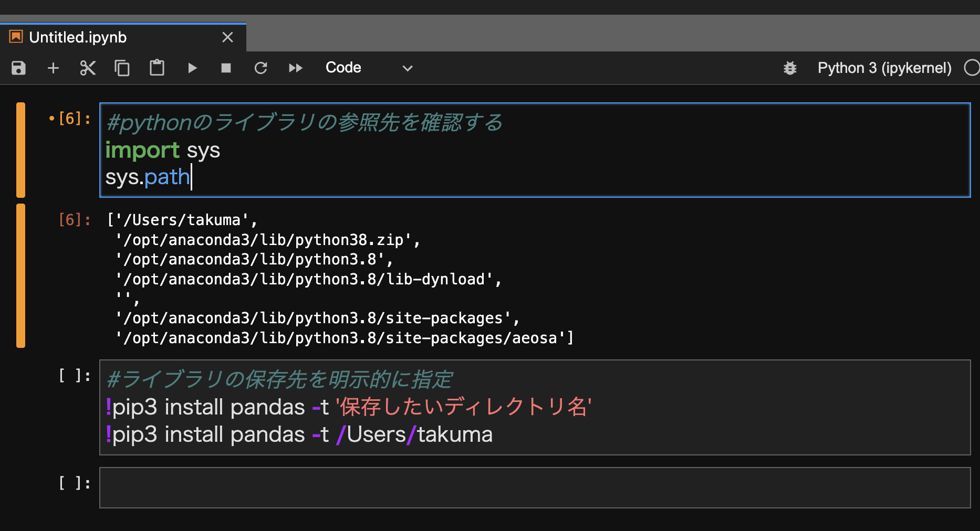Restart the kernel
Screen dimensions: 980x531
260,68
